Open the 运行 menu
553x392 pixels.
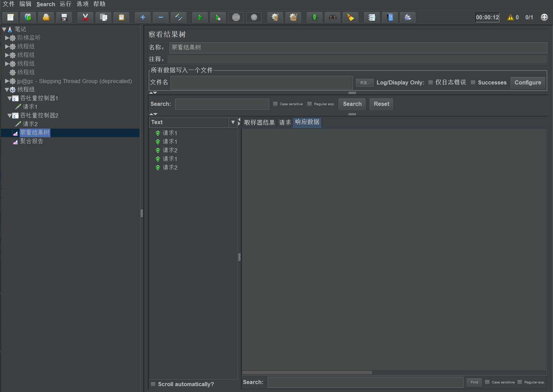[66, 4]
